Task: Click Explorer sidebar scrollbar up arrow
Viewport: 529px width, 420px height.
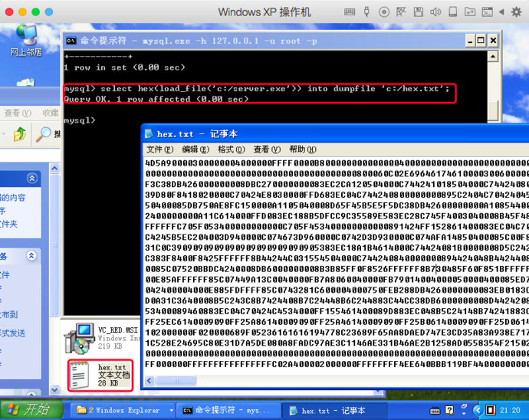Action: tap(54, 168)
